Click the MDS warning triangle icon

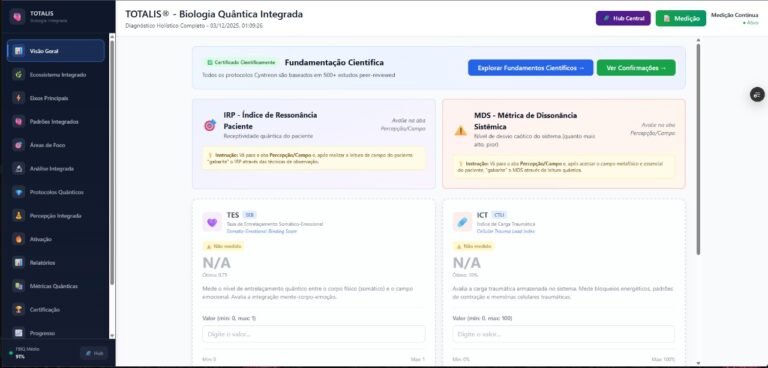(460, 130)
